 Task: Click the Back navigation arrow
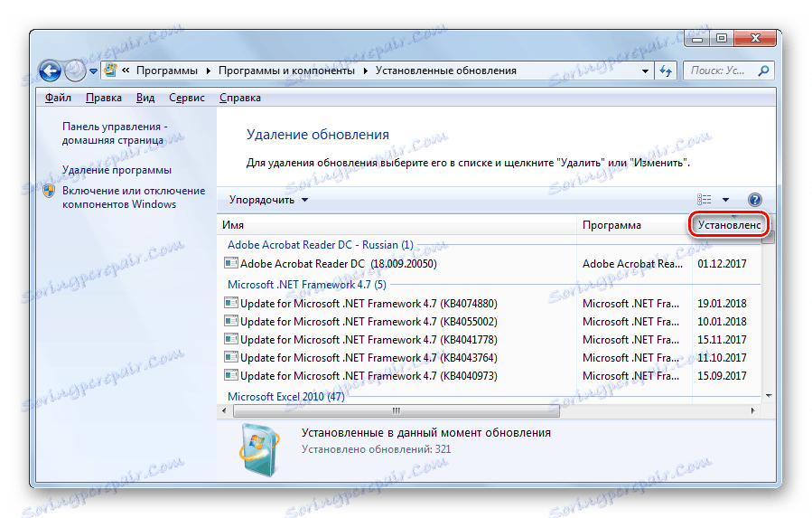tap(51, 71)
